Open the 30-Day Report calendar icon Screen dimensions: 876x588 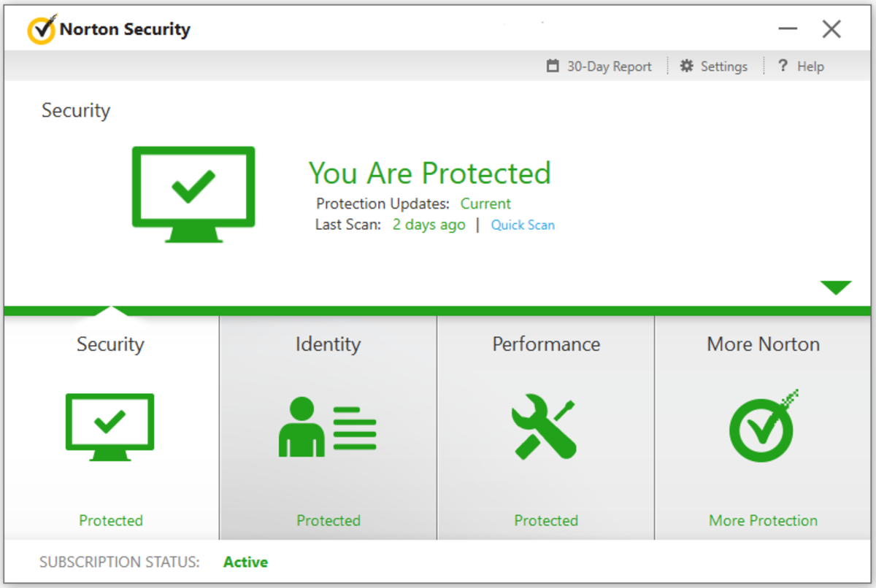(x=553, y=66)
